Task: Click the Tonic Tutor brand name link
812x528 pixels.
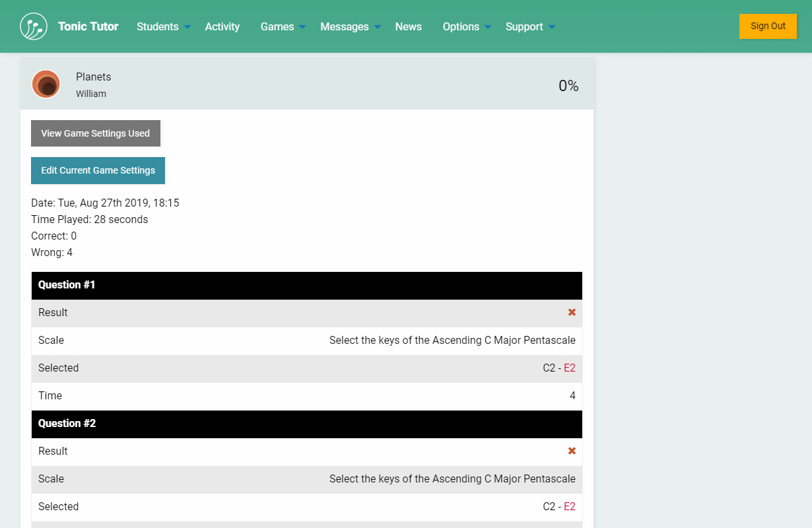Action: 88,26
